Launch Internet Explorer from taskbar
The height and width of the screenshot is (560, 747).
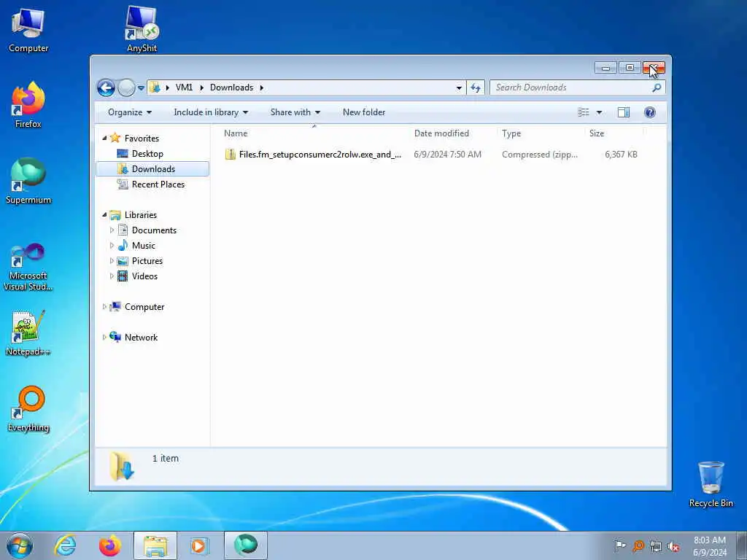pos(65,545)
